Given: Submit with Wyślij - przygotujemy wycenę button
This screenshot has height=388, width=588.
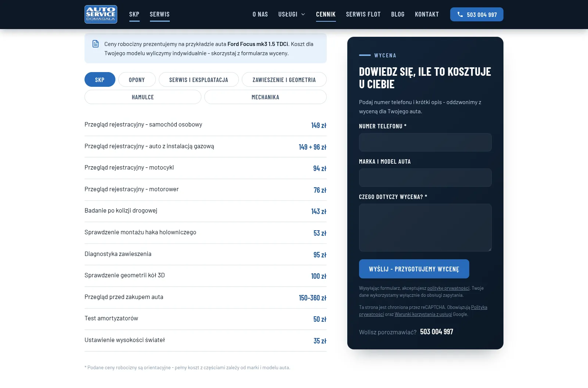Looking at the screenshot, I should pos(414,269).
